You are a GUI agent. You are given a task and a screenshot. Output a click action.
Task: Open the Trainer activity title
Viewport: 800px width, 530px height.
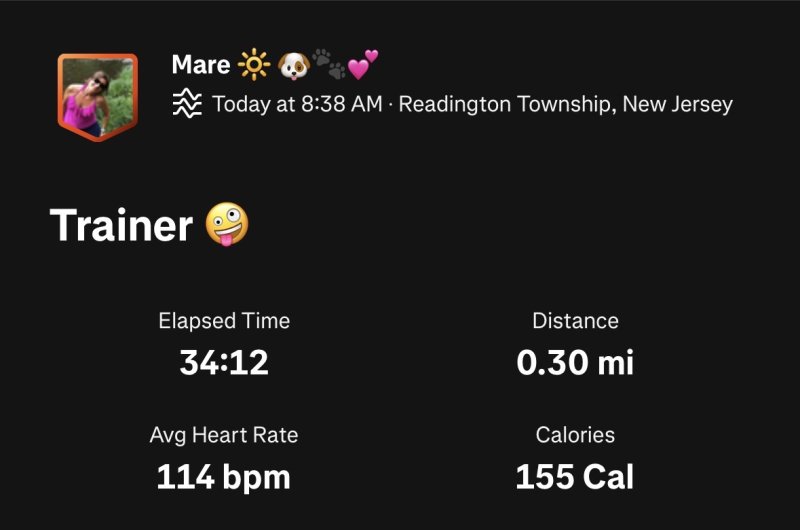click(x=121, y=226)
